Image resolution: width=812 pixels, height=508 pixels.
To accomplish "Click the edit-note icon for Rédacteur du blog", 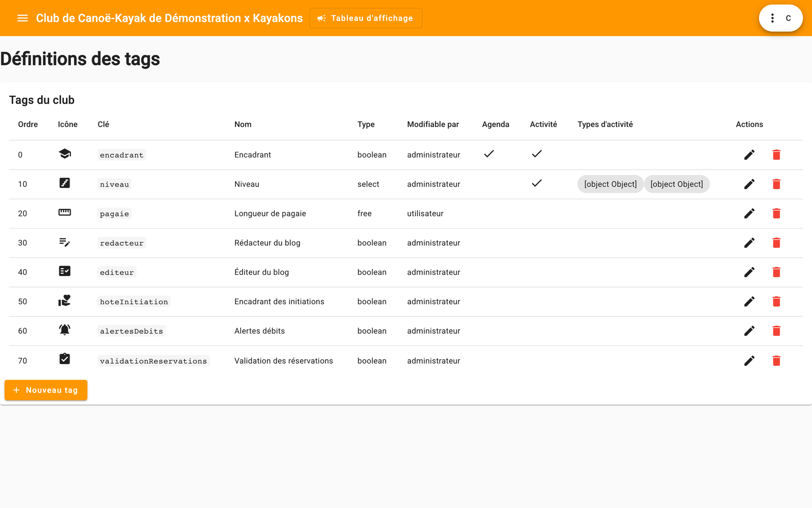I will point(64,242).
